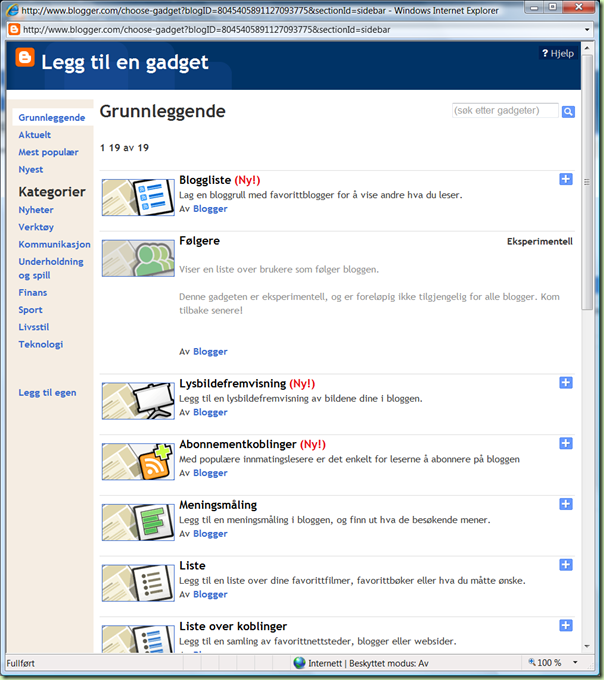Screen dimensions: 604x680
Task: Click the 100 % zoom level text
Action: [x=549, y=663]
